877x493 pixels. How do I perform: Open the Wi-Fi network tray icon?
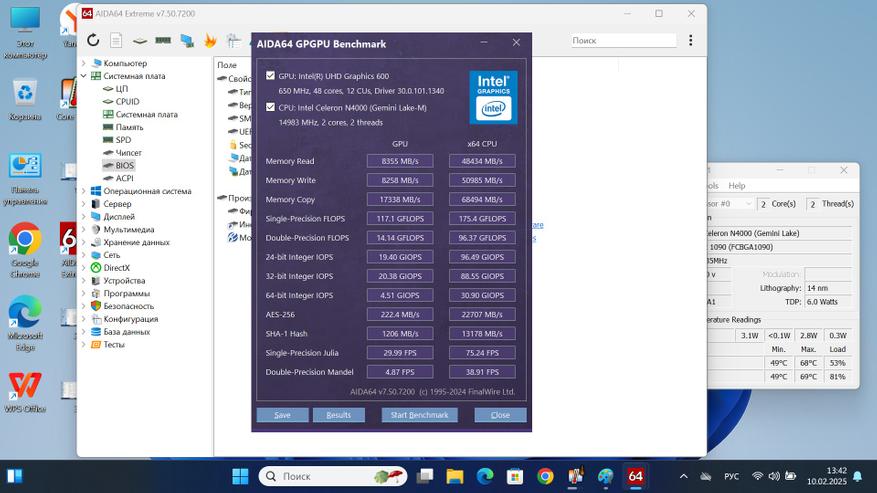pos(757,476)
